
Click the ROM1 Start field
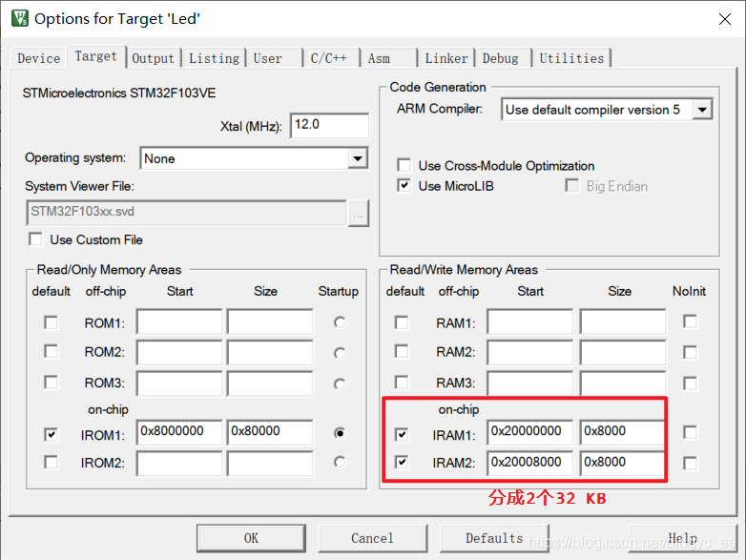click(179, 321)
